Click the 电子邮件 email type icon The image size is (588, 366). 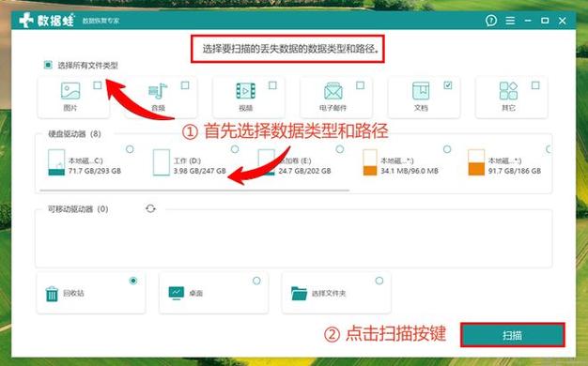(333, 91)
